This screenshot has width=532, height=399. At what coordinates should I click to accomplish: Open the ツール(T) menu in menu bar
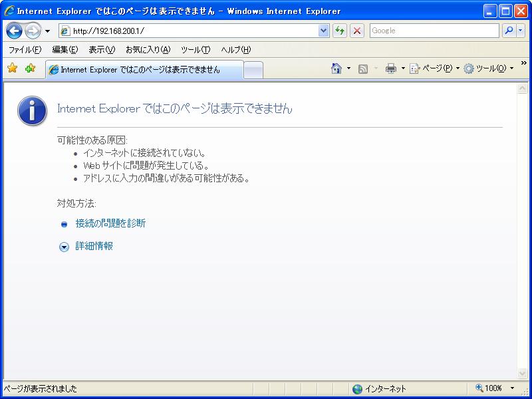click(x=196, y=50)
